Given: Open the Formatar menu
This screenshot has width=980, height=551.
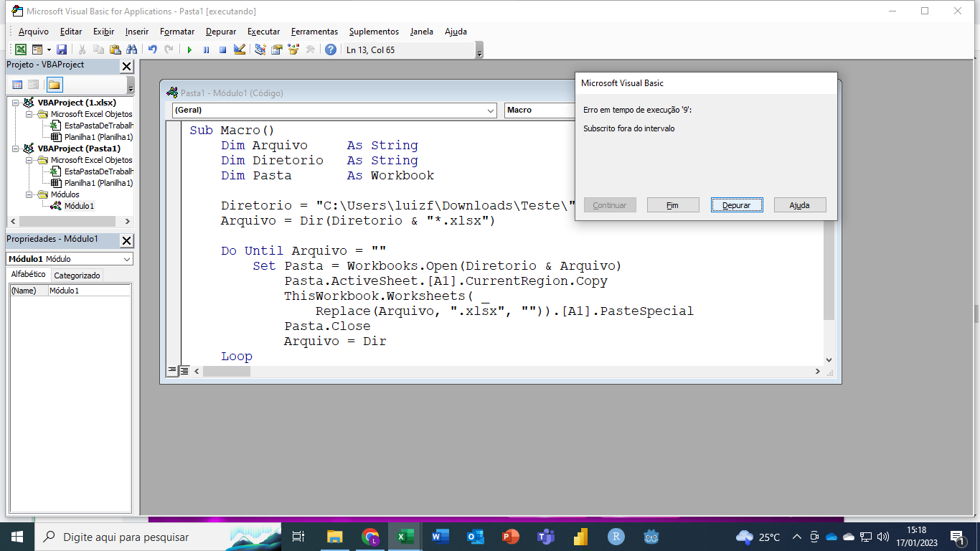Looking at the screenshot, I should [177, 32].
